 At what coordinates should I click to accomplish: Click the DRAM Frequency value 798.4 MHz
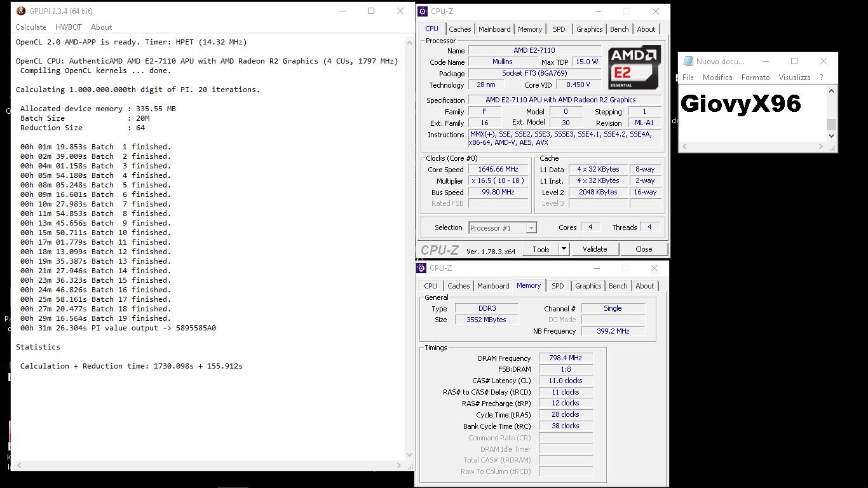pos(566,358)
